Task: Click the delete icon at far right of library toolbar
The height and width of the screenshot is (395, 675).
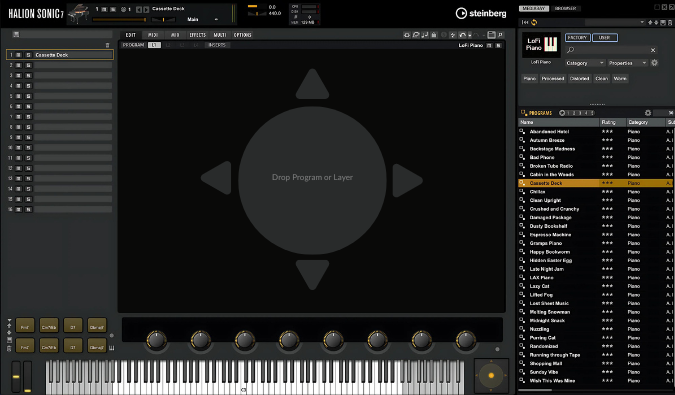Action: point(670,22)
